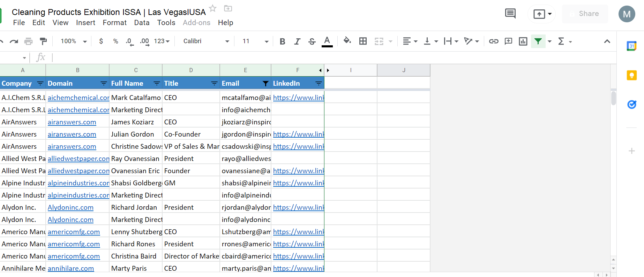The height and width of the screenshot is (277, 644).
Task: Toggle bold formatting
Action: pos(283,41)
